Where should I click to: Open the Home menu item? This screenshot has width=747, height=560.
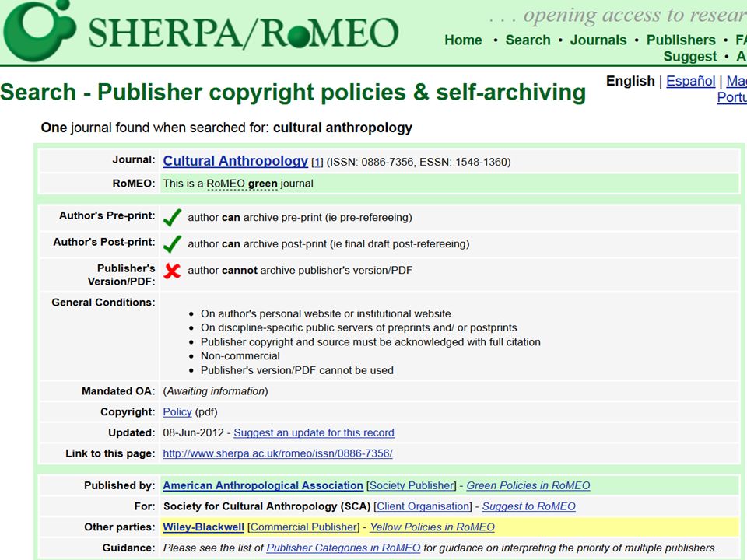coord(463,40)
